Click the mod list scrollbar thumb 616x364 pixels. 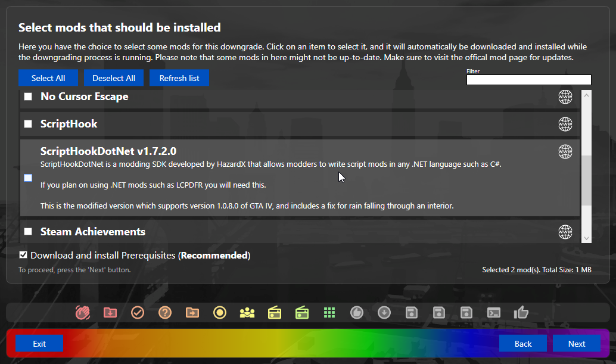click(x=587, y=181)
